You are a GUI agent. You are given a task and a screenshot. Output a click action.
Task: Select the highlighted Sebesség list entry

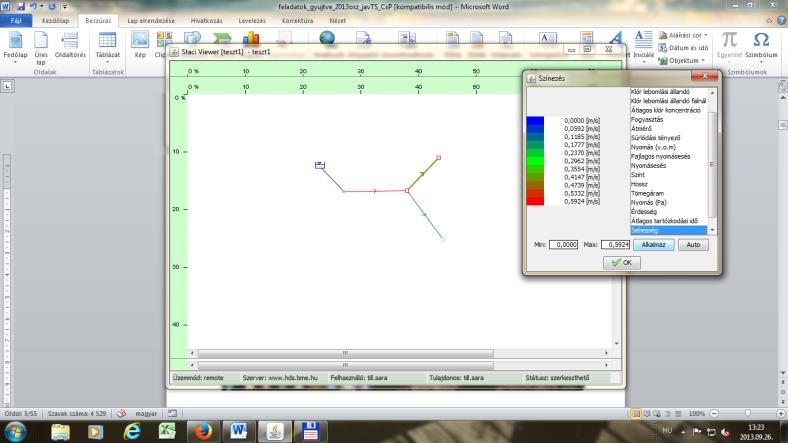point(668,230)
